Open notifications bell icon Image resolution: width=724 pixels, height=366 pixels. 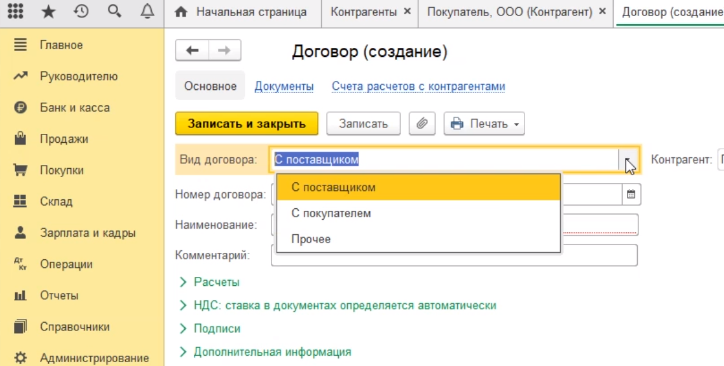[147, 11]
